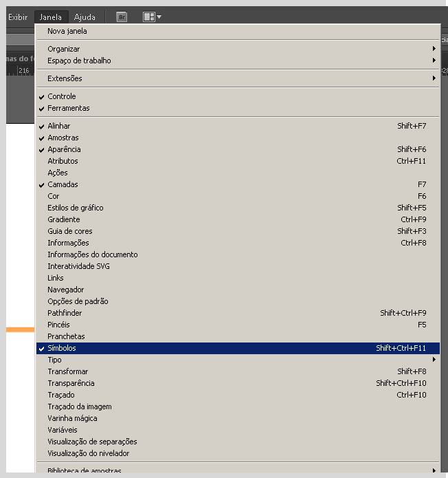Show the Pathfinder panel
448x478 pixels.
(238, 313)
